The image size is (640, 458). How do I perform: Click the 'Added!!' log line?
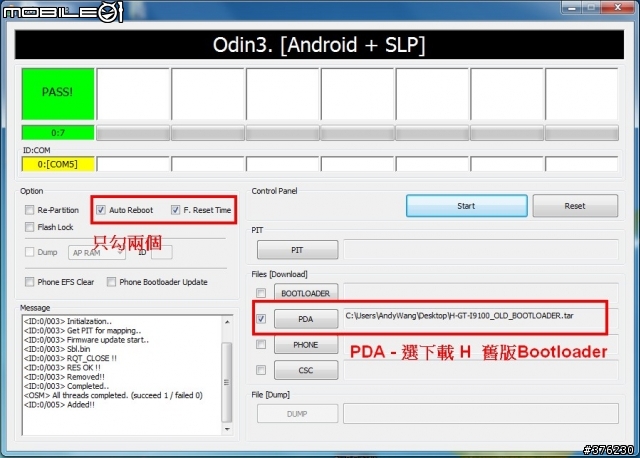tap(59, 405)
